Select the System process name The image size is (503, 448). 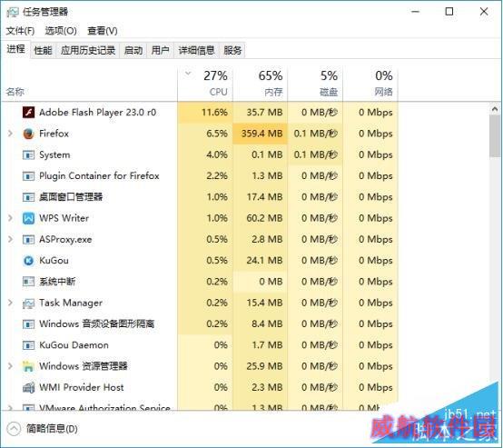[x=54, y=154]
